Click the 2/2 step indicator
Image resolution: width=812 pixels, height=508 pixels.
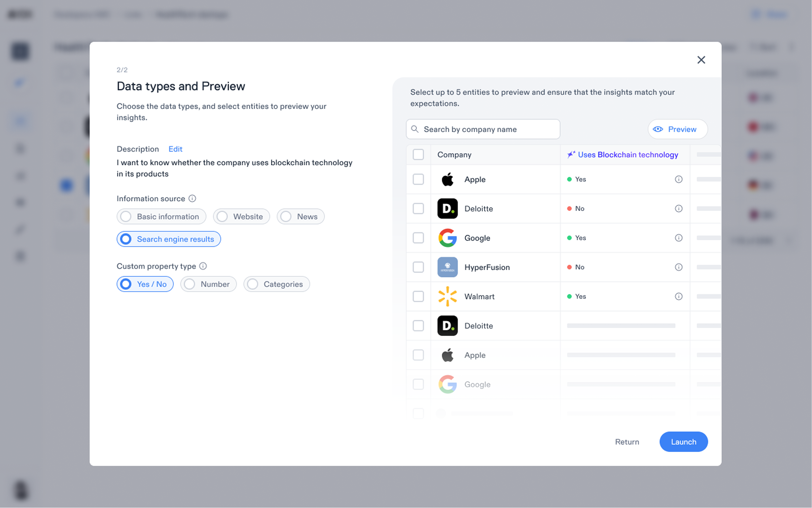coord(122,70)
